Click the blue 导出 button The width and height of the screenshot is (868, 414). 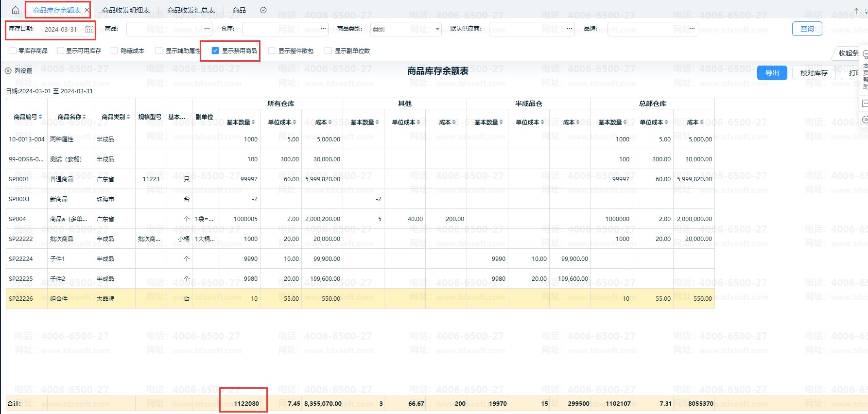[x=772, y=73]
